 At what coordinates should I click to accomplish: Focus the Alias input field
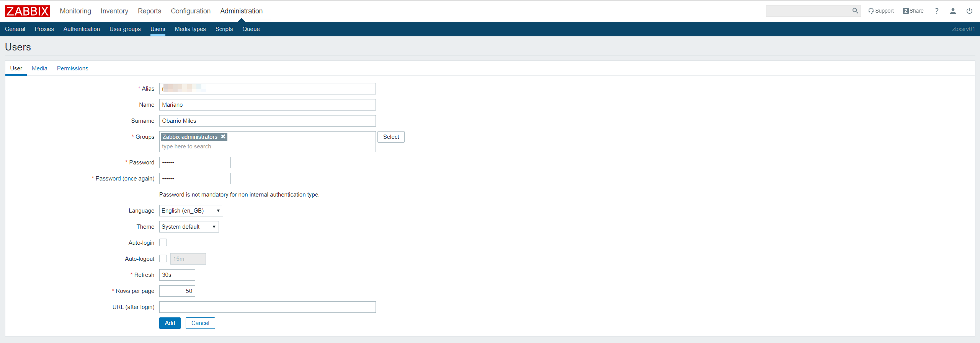pos(268,89)
